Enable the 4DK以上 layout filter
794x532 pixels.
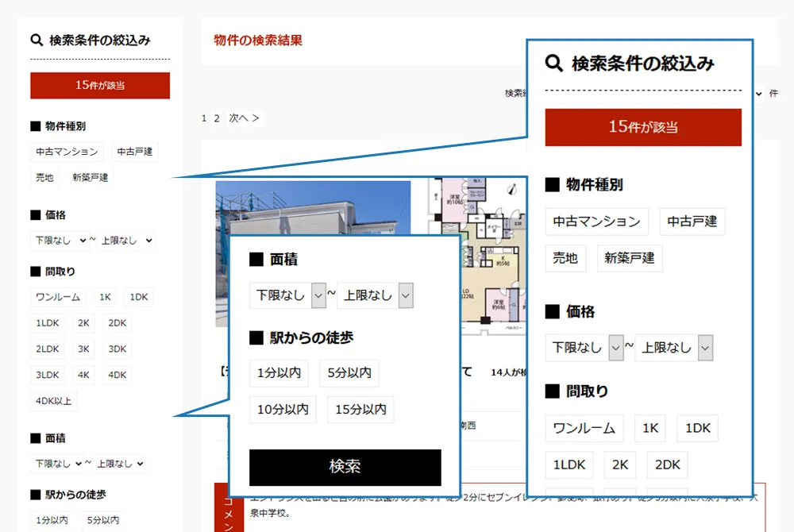point(53,401)
